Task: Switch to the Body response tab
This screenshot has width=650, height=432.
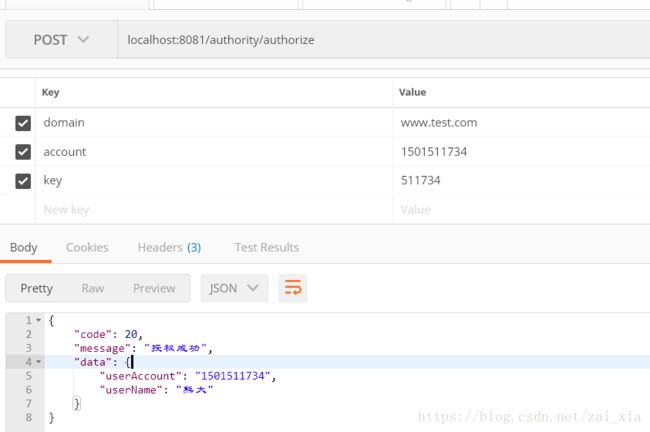Action: 24,248
